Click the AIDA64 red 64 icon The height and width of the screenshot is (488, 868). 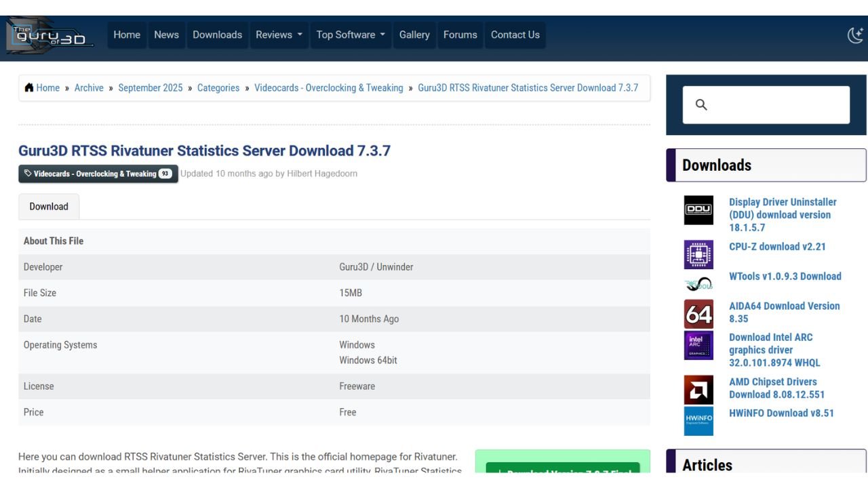[698, 314]
